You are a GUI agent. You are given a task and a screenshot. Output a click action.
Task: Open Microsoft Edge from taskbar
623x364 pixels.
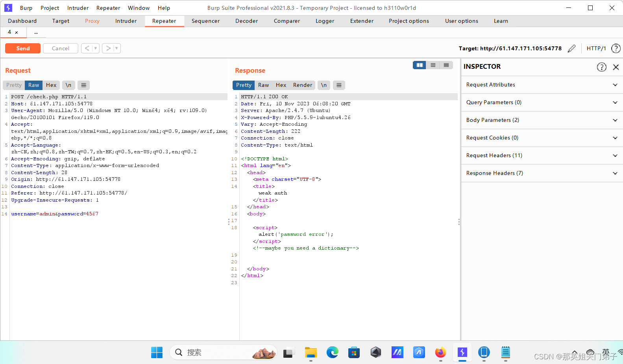(x=333, y=353)
